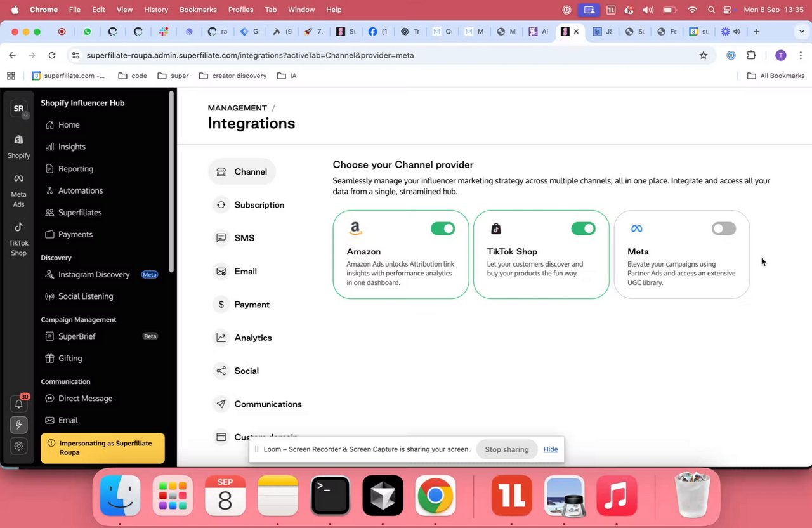Open the settings gear in left rail
Screen dimensions: 812x528
[x=19, y=446]
